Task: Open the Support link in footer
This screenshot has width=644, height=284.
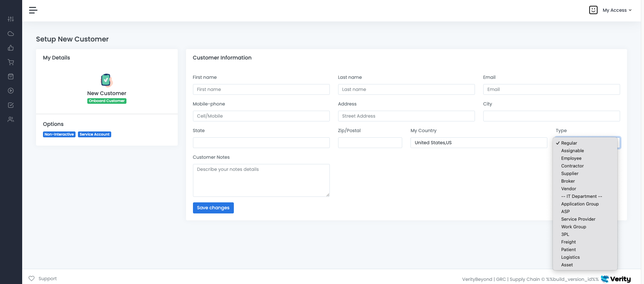Action: pos(43,278)
